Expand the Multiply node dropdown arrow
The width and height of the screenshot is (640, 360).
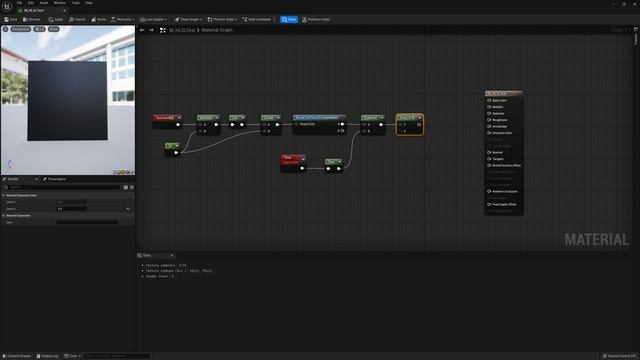(217, 118)
